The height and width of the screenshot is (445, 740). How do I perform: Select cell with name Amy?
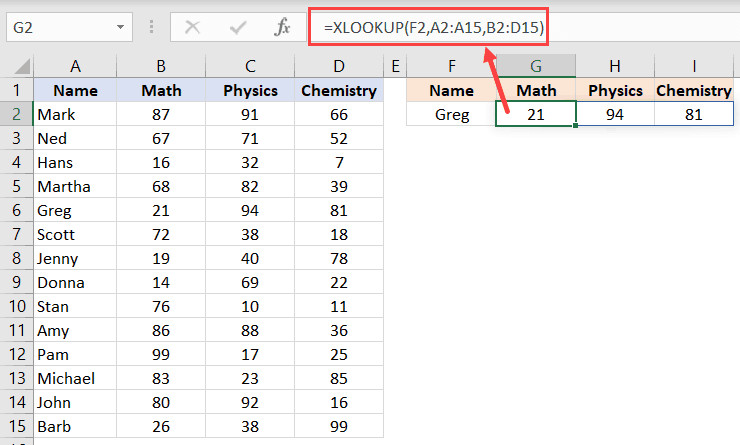75,330
